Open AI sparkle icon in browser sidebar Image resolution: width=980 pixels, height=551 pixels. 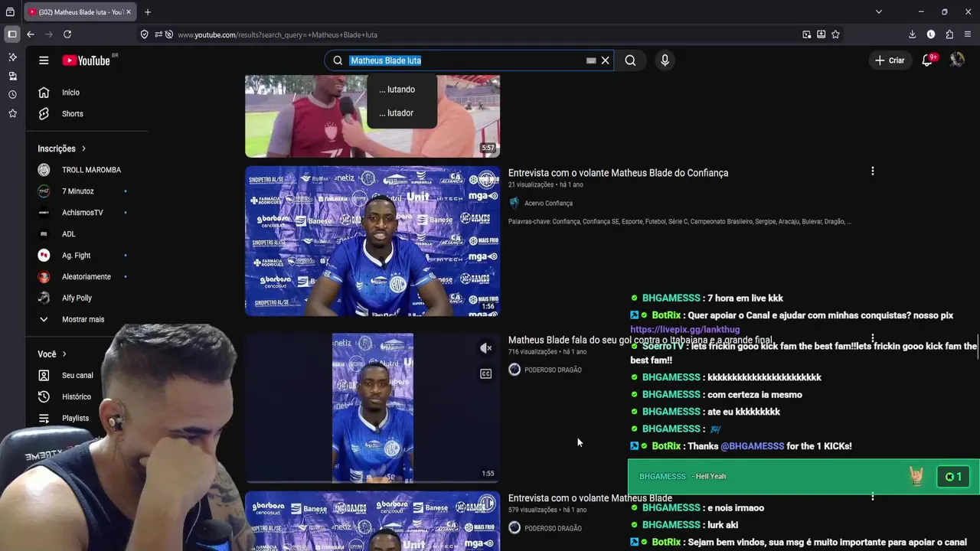(12, 57)
